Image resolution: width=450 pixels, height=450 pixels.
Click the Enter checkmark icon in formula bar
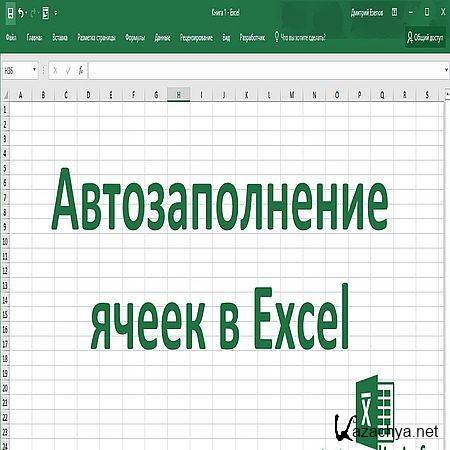click(x=68, y=71)
